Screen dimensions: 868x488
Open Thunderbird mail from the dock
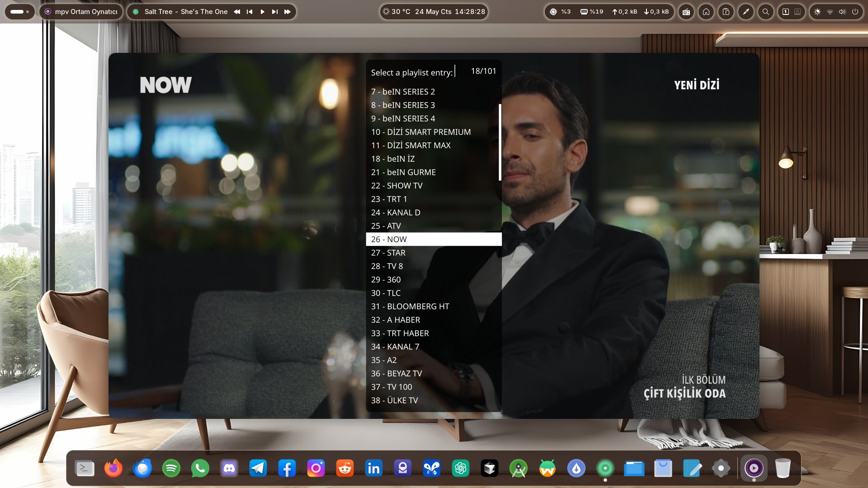pyautogui.click(x=142, y=468)
